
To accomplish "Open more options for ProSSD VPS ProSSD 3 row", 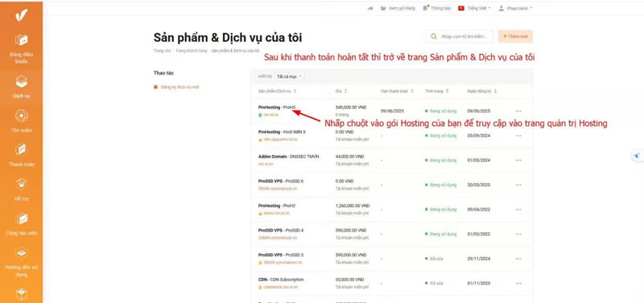I will pos(518,259).
